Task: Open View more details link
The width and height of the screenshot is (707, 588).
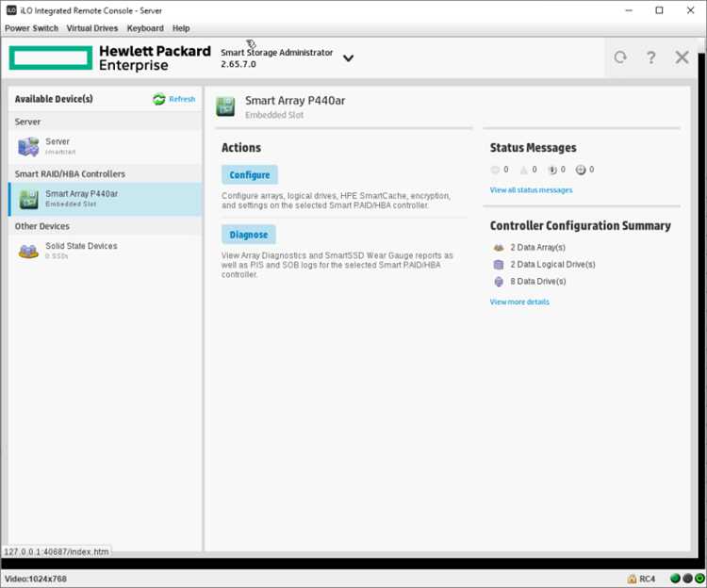Action: [x=519, y=302]
